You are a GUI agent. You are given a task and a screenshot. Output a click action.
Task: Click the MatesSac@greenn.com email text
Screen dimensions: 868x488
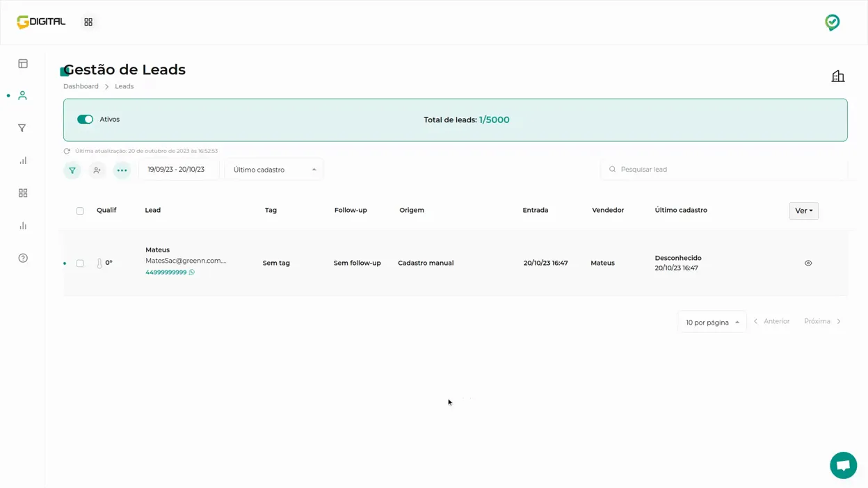click(x=186, y=261)
